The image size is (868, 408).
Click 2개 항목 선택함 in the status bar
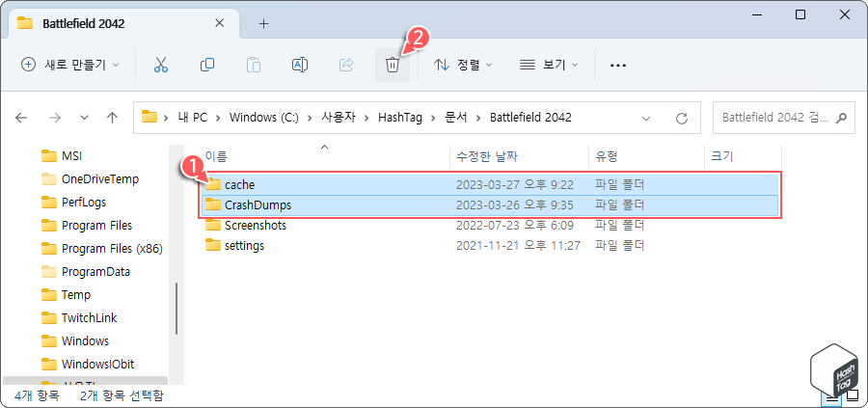[x=122, y=396]
